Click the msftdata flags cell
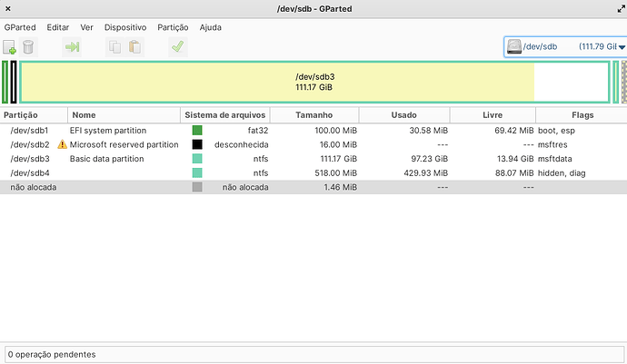Image resolution: width=627 pixels, height=364 pixels. (554, 159)
